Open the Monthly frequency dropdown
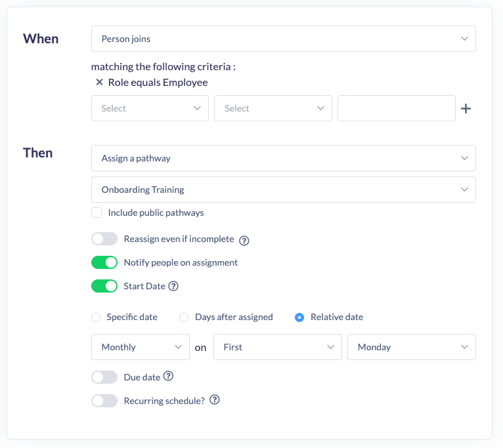The image size is (503, 448). [x=141, y=347]
